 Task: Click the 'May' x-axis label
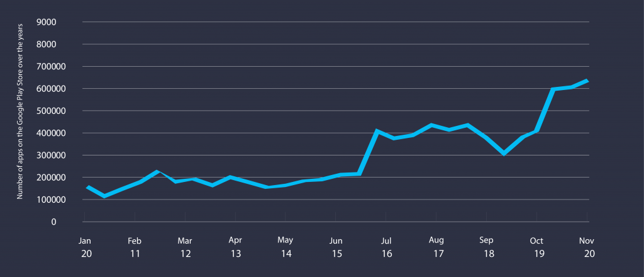click(286, 240)
